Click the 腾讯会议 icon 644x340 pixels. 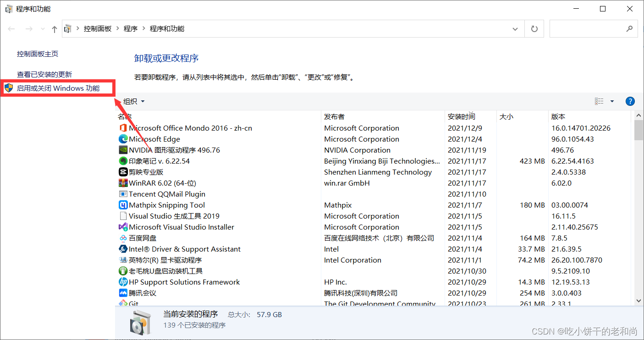123,293
